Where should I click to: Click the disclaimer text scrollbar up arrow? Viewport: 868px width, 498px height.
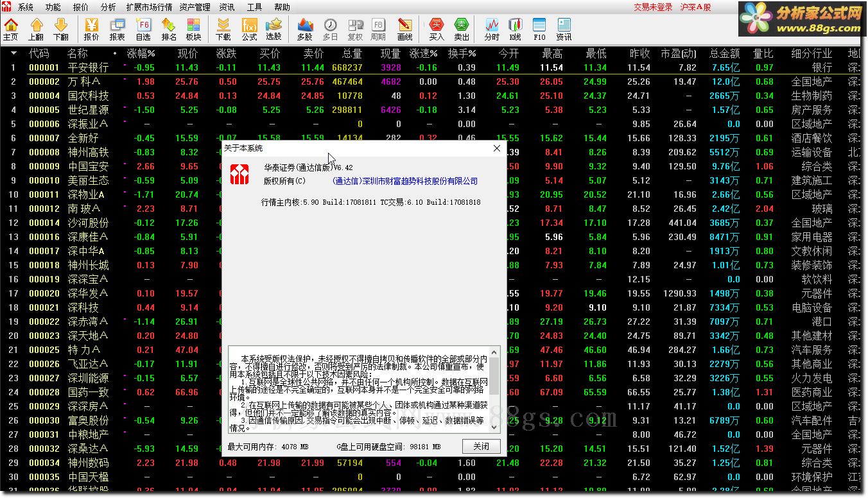tap(494, 352)
